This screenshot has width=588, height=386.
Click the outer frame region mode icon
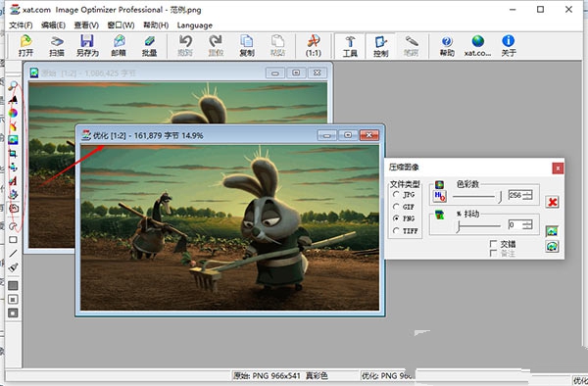pos(13,313)
